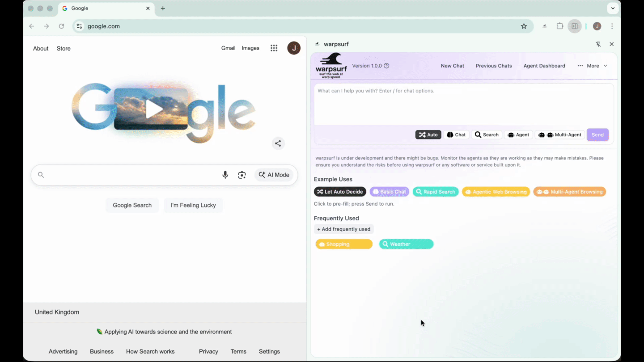Open the ellipsis overflow menu
This screenshot has width=644, height=362.
tap(580, 66)
